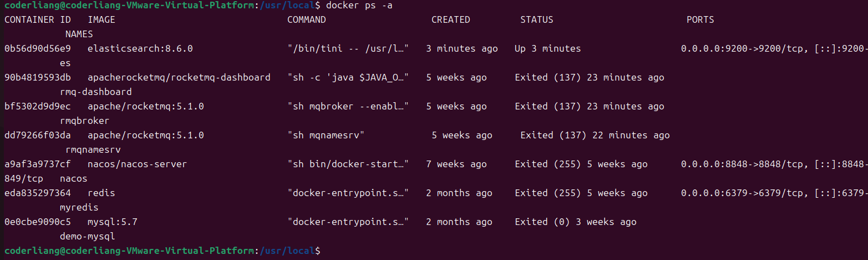Viewport: 868px width, 260px height.
Task: Select container ID bf5302d9d9ec
Action: 38,106
